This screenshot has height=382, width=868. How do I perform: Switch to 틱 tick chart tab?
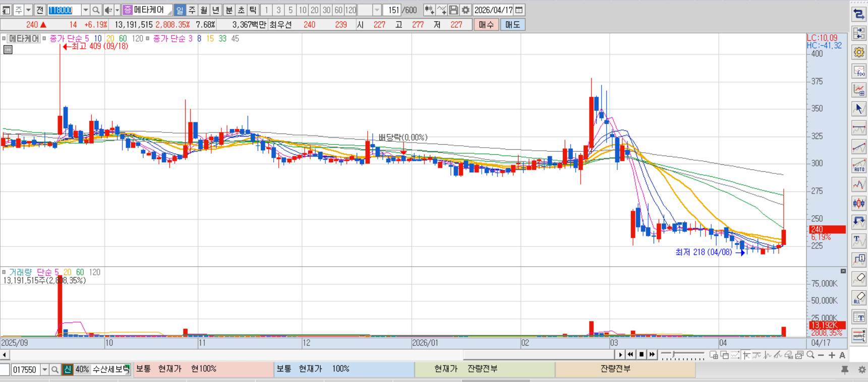(x=253, y=10)
